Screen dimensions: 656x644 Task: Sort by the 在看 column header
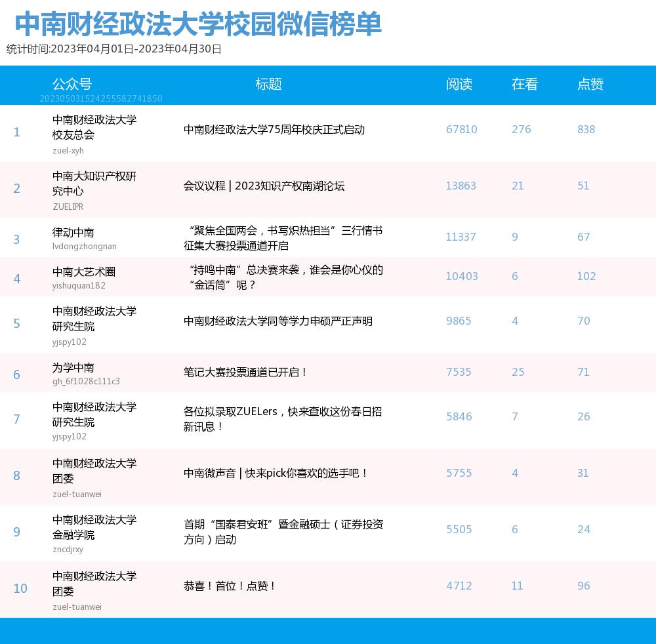tap(523, 85)
